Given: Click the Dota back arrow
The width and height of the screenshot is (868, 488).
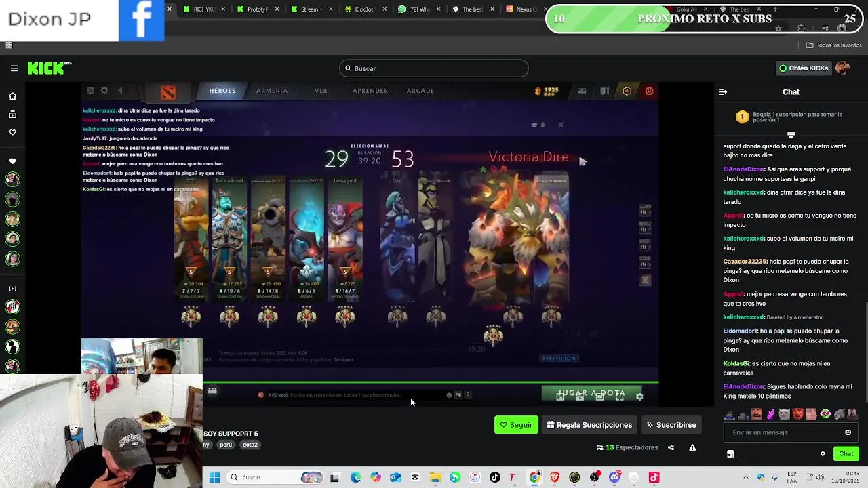Looking at the screenshot, I should tap(120, 91).
